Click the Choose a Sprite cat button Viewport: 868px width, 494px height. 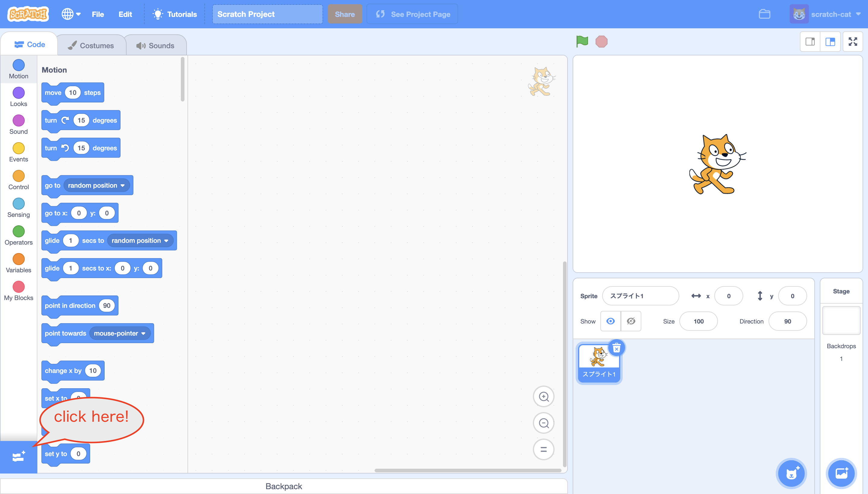(791, 473)
